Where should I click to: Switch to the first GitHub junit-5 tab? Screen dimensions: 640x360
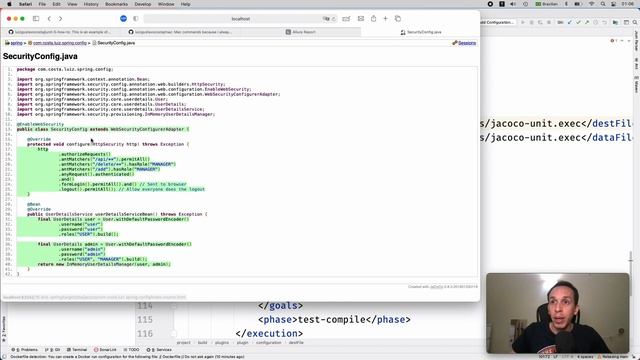(60, 32)
